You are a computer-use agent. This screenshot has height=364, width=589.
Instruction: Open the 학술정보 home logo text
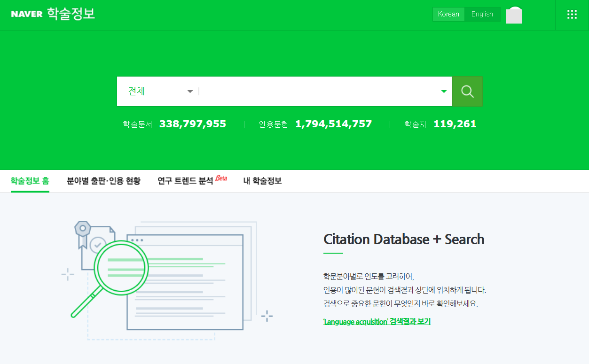pos(71,14)
